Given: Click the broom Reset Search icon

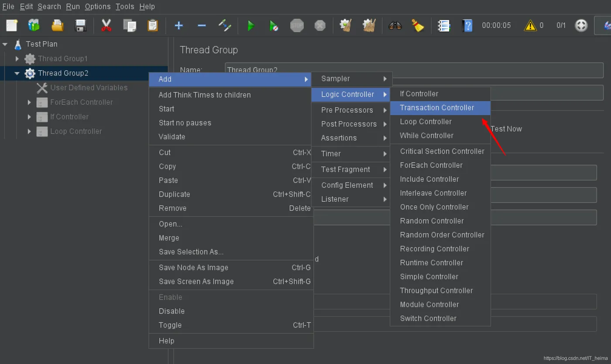Looking at the screenshot, I should (x=418, y=26).
